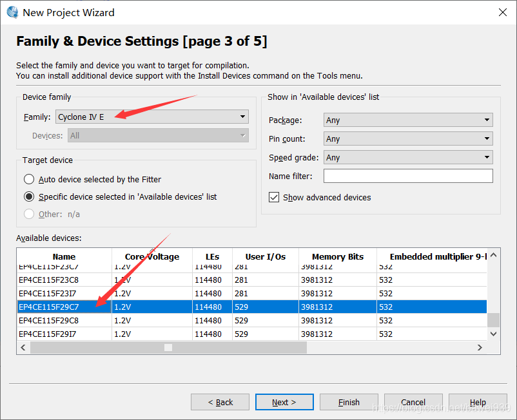
Task: Click the Quartus globe icon in the title bar
Action: (12, 12)
